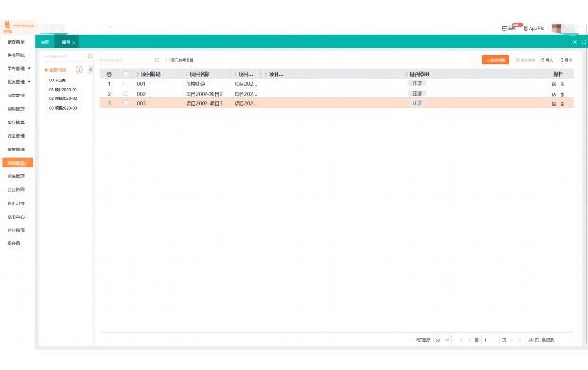This screenshot has height=370, width=588.
Task: Open the header dropdown chevron near the logo
Action: 111,27
